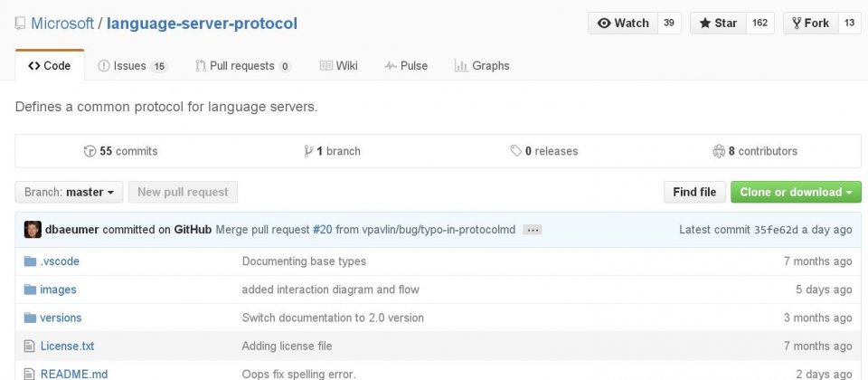Go to the Wiki tab

point(339,66)
